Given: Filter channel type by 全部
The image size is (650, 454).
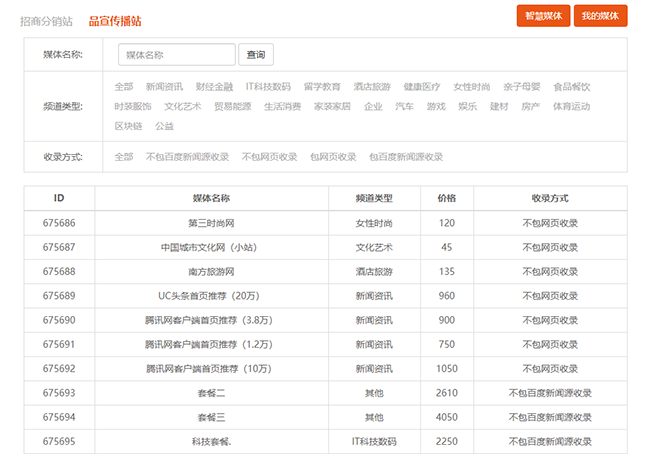Looking at the screenshot, I should (x=124, y=87).
